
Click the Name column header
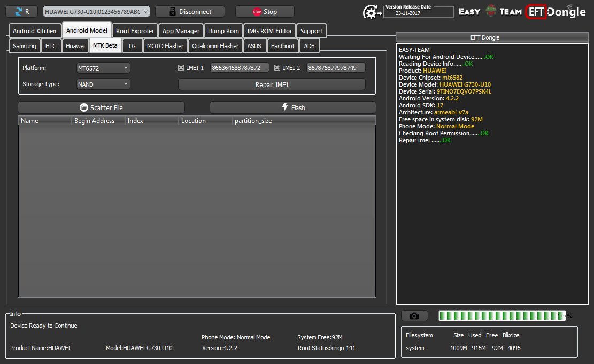(x=45, y=121)
